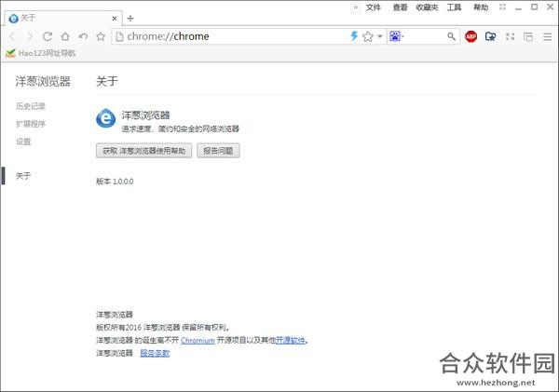
Task: Open Hao123网址导航 bookmark
Action: tap(41, 53)
